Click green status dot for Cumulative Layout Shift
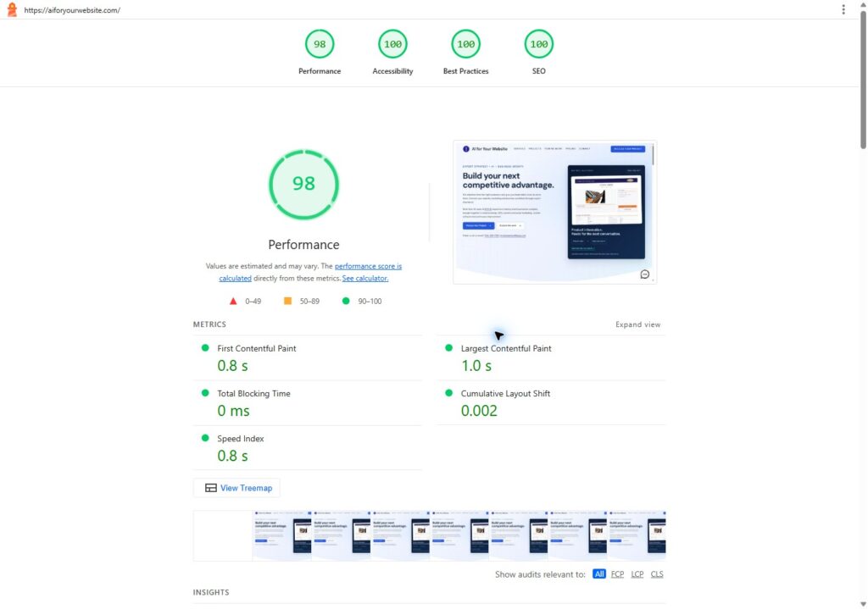Image resolution: width=868 pixels, height=609 pixels. (449, 393)
